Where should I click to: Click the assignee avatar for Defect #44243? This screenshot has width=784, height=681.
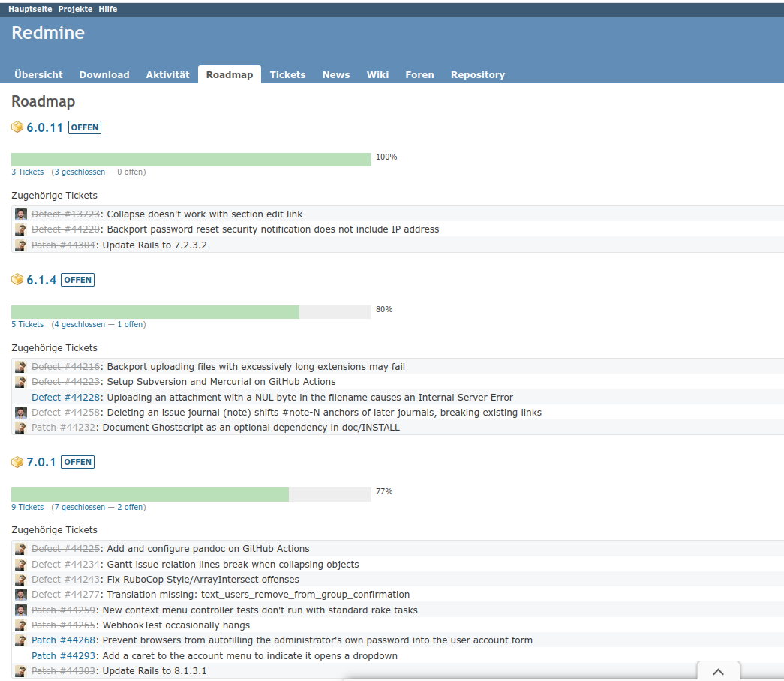(x=20, y=580)
